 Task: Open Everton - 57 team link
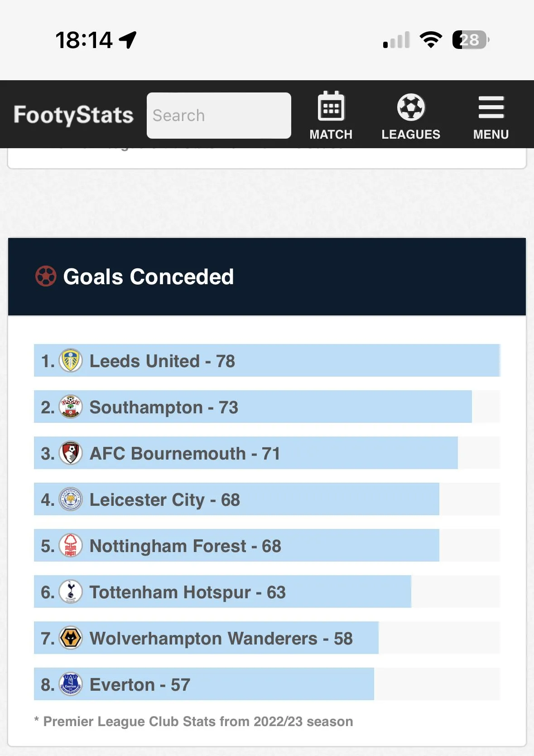pos(140,685)
